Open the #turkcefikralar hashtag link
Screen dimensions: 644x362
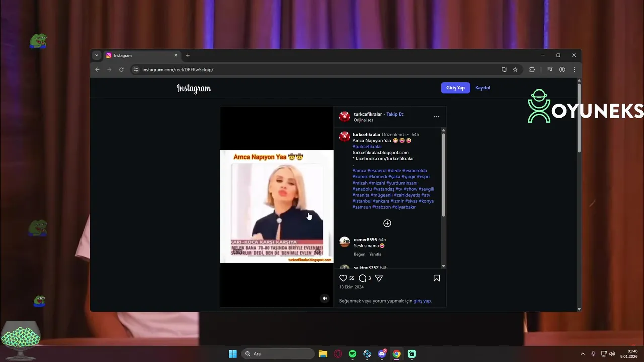tap(367, 147)
